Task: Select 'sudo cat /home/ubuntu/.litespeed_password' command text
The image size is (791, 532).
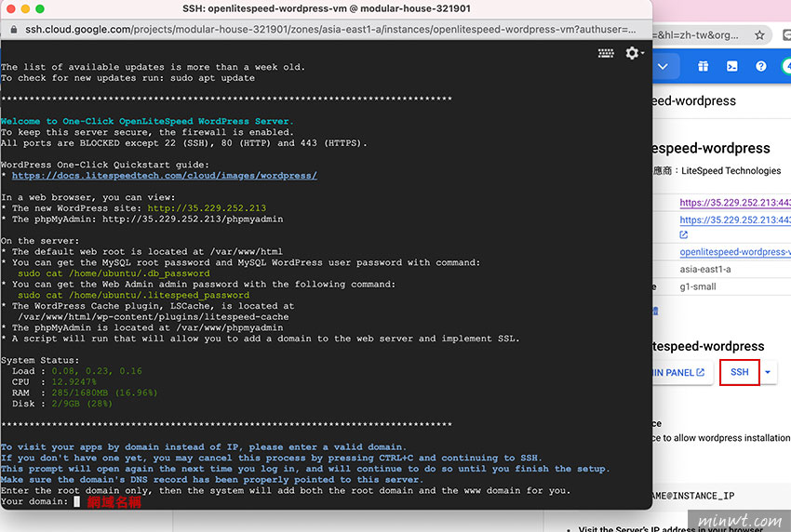Action: pos(133,295)
